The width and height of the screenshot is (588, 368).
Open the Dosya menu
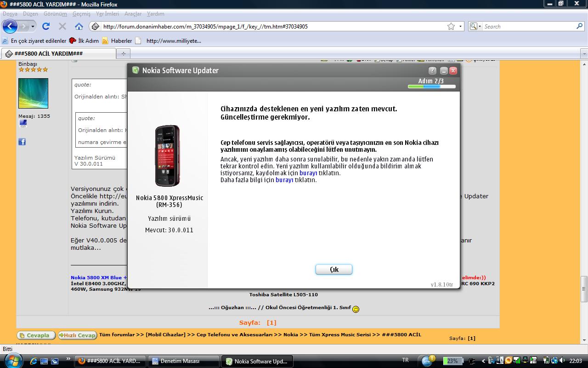click(x=10, y=14)
